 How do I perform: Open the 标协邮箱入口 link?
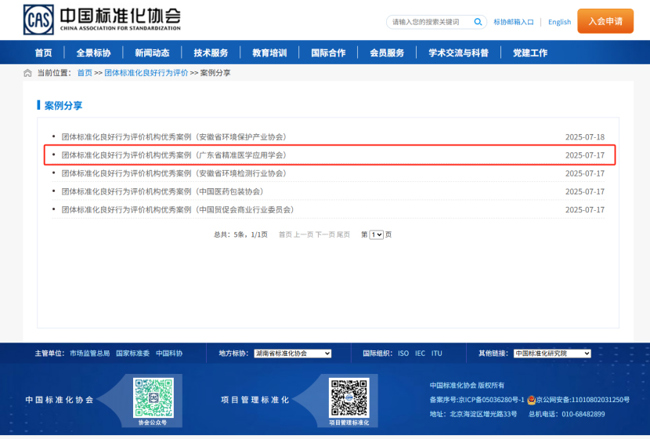pyautogui.click(x=514, y=21)
